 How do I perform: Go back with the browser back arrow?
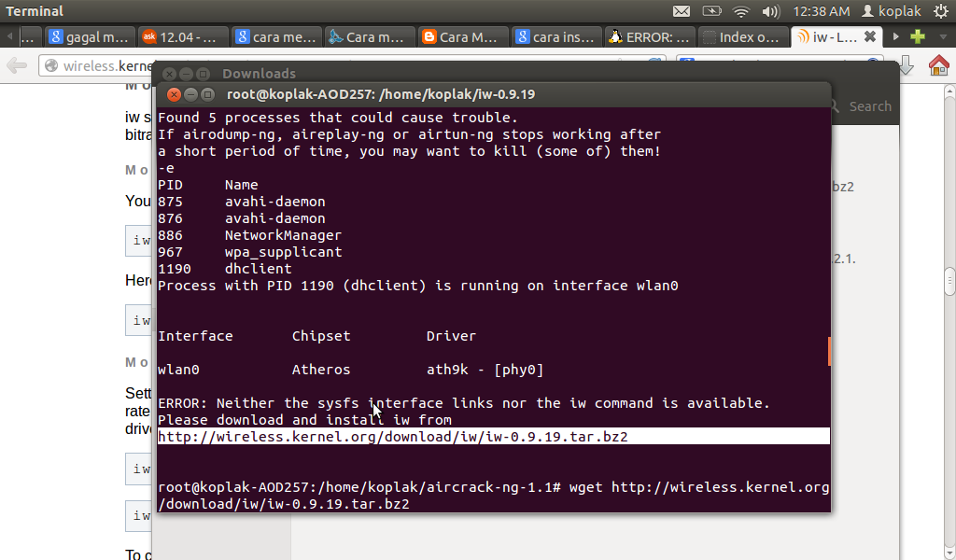tap(17, 65)
